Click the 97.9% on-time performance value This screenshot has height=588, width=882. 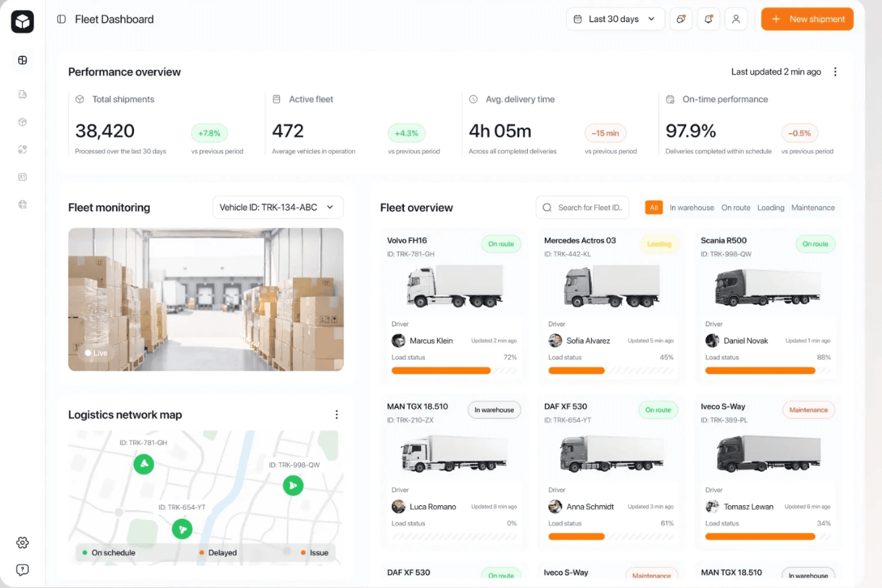[691, 131]
